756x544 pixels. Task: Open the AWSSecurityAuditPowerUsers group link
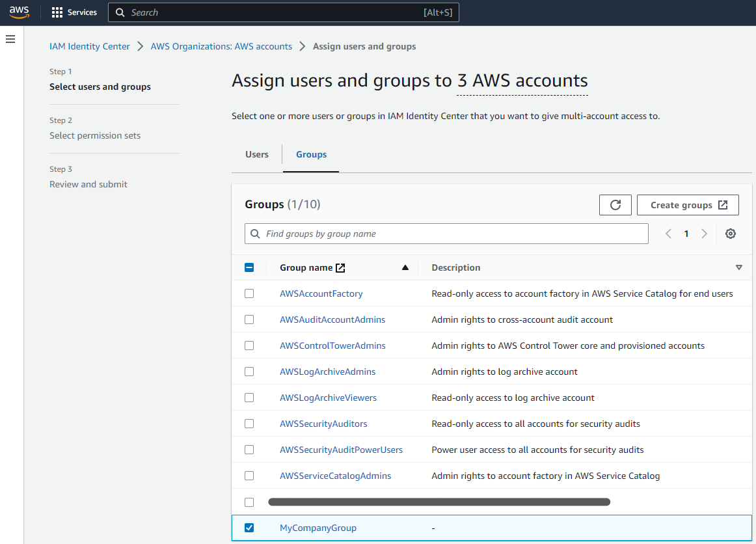[341, 450]
